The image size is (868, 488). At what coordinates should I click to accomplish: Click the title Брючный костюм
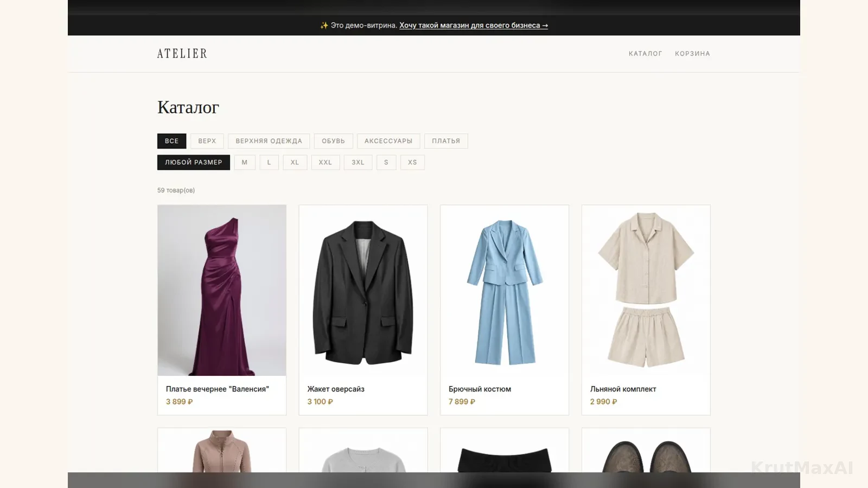pos(480,389)
